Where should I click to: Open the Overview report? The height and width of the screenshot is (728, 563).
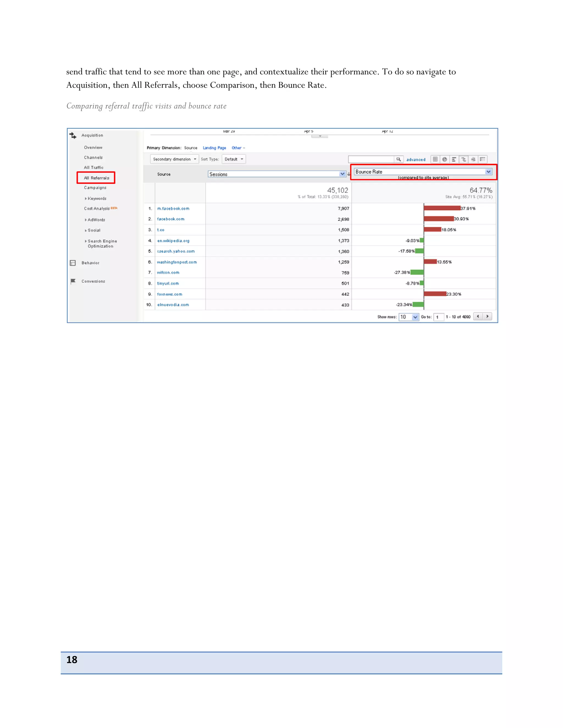[93, 147]
